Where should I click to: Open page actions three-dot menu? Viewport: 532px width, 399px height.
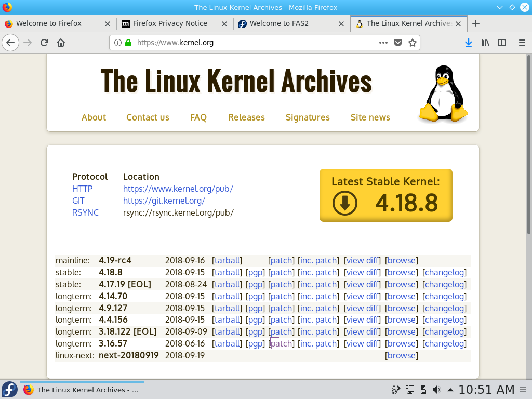(383, 43)
